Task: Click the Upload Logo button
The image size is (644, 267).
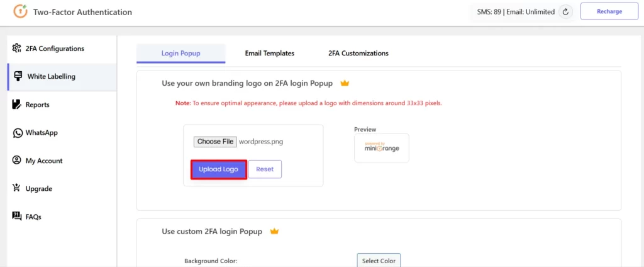Action: 218,169
